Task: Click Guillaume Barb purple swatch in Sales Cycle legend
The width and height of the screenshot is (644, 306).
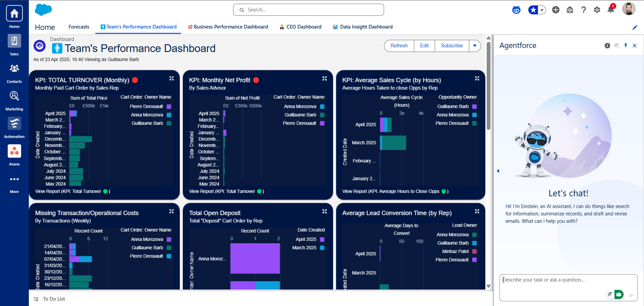Action: click(475, 106)
